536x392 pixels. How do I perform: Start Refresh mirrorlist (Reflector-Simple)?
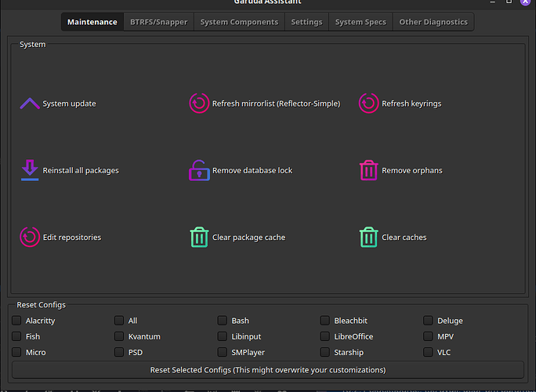tap(276, 103)
